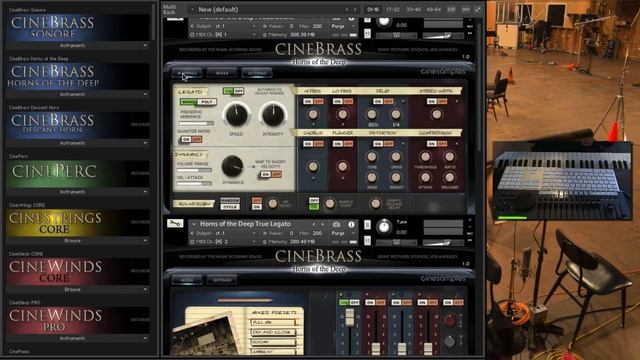This screenshot has height=360, width=640.
Task: Open CinePerc Instruments dropdown
Action: point(77,192)
